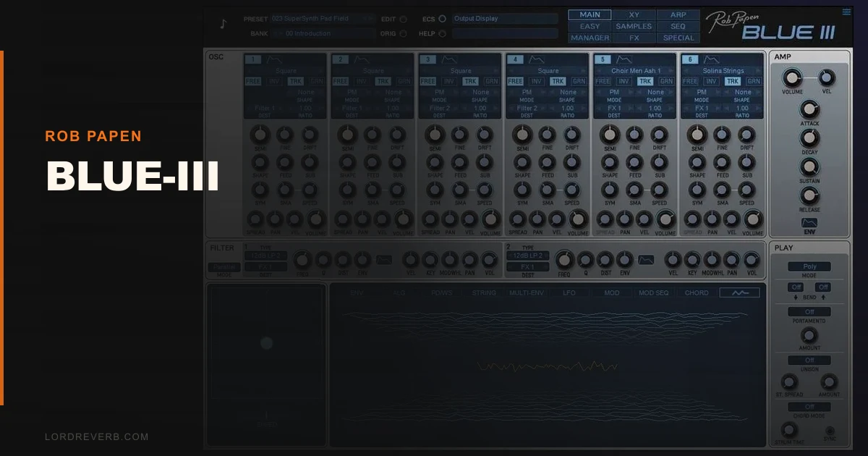The height and width of the screenshot is (456, 868).
Task: Click the bend up arrow in Play
Action: pos(823,298)
